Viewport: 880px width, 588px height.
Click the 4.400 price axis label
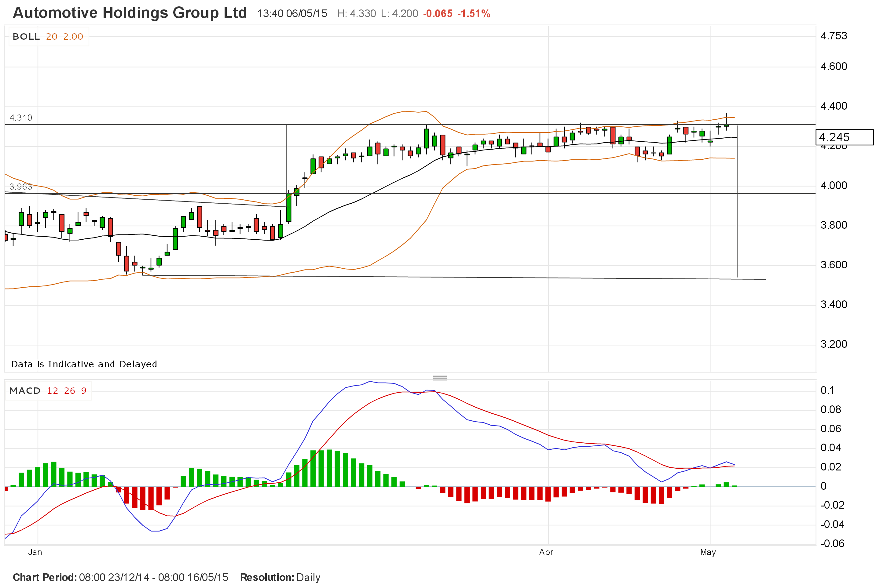(834, 106)
